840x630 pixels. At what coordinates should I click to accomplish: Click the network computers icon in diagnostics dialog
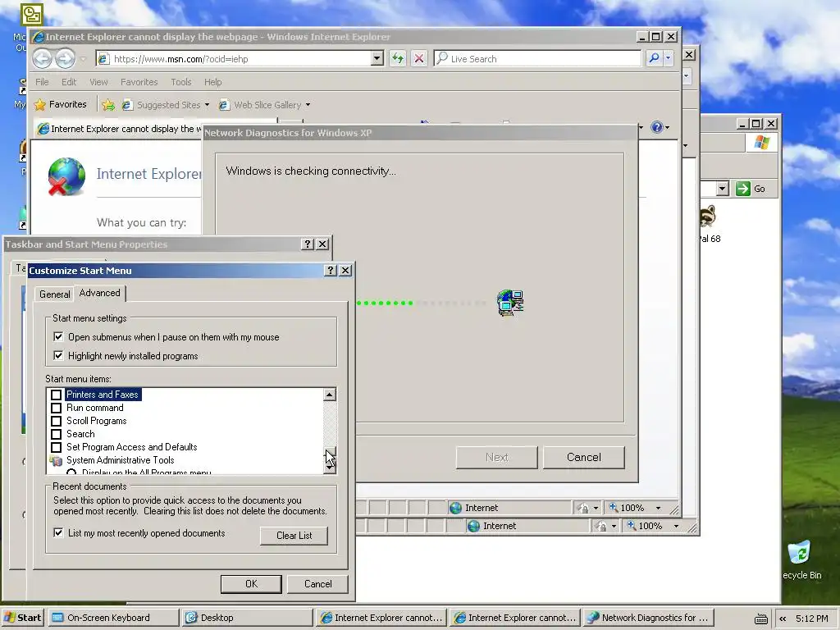pyautogui.click(x=510, y=303)
